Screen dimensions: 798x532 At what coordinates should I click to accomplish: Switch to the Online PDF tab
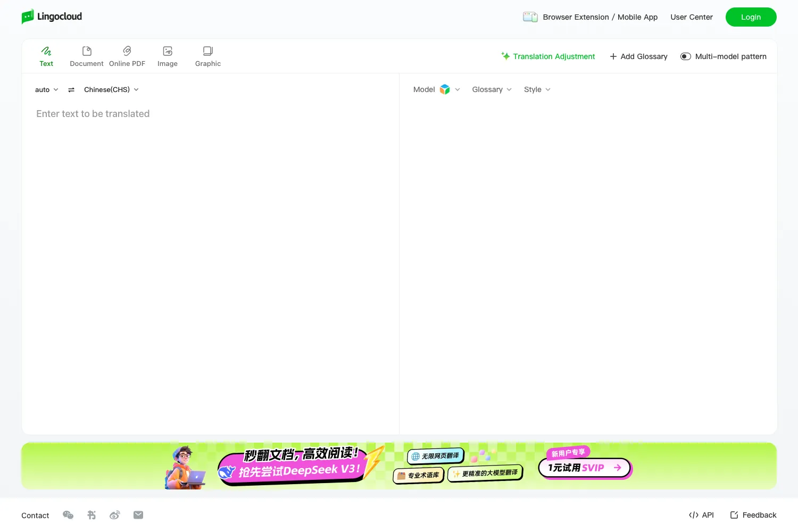click(x=127, y=56)
